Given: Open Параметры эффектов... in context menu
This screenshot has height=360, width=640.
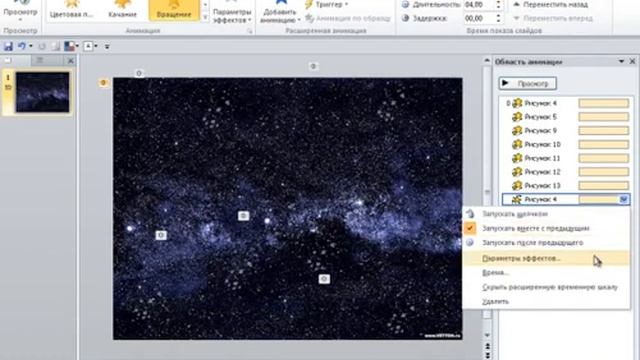Looking at the screenshot, I should click(x=547, y=258).
